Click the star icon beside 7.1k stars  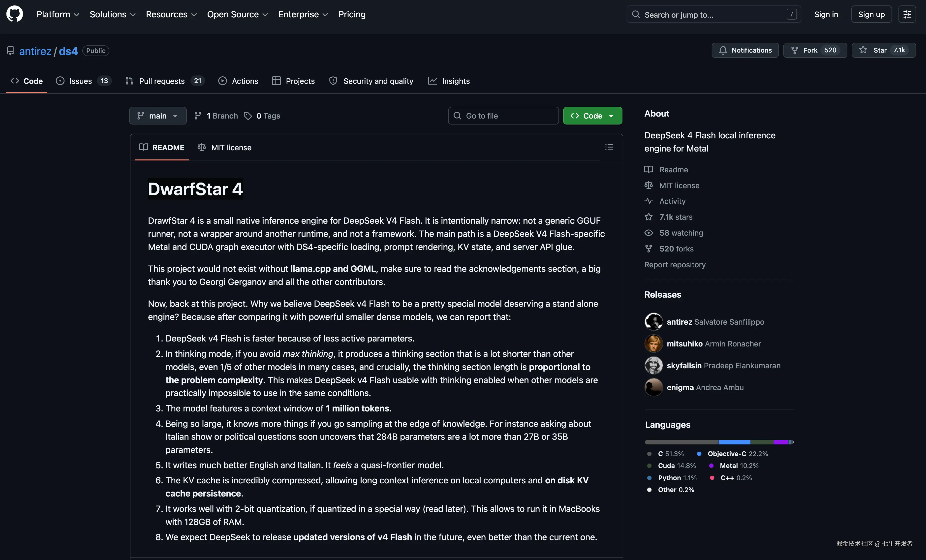click(649, 217)
